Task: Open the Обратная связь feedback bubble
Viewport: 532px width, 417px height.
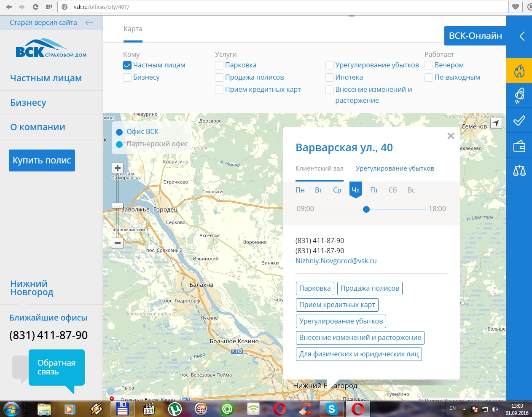Action: (x=56, y=367)
